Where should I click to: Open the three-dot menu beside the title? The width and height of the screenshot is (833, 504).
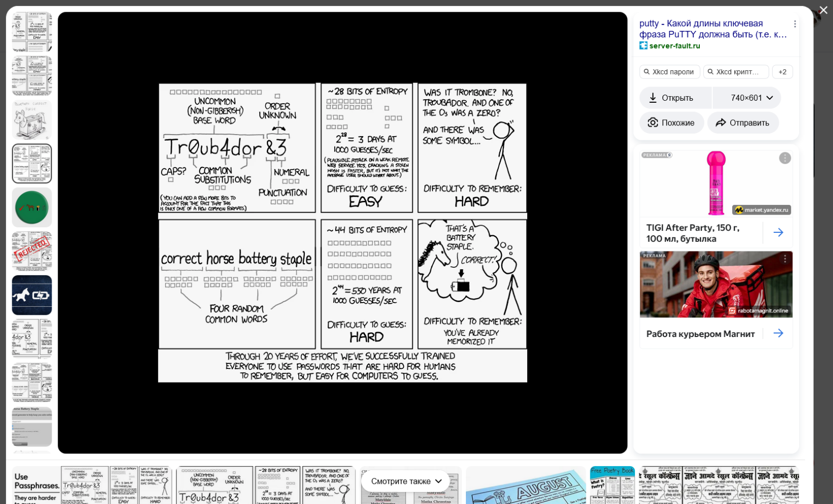[x=795, y=24]
